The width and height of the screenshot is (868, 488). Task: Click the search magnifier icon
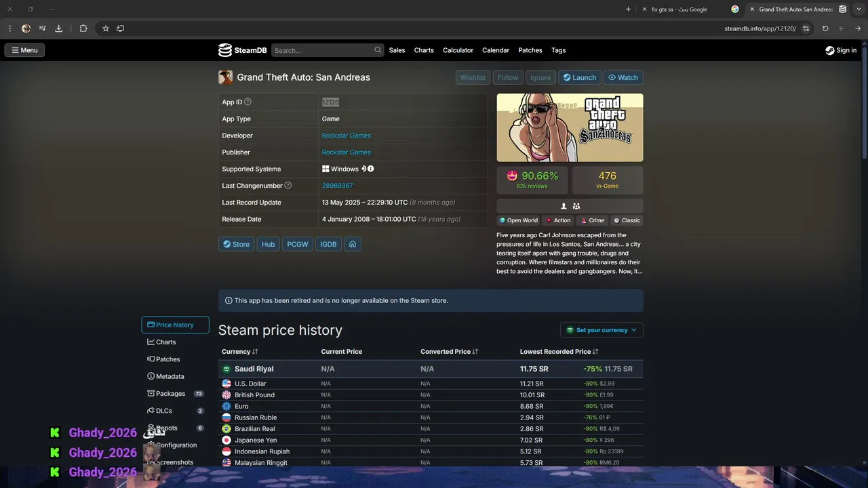coord(378,50)
